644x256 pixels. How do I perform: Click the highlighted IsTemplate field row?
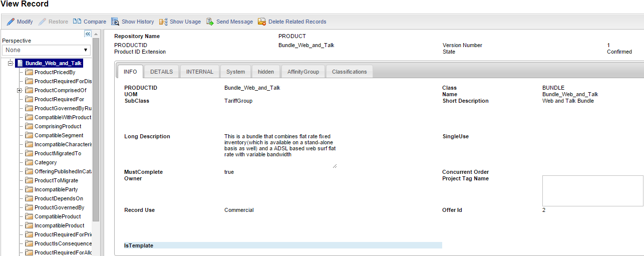pos(283,245)
